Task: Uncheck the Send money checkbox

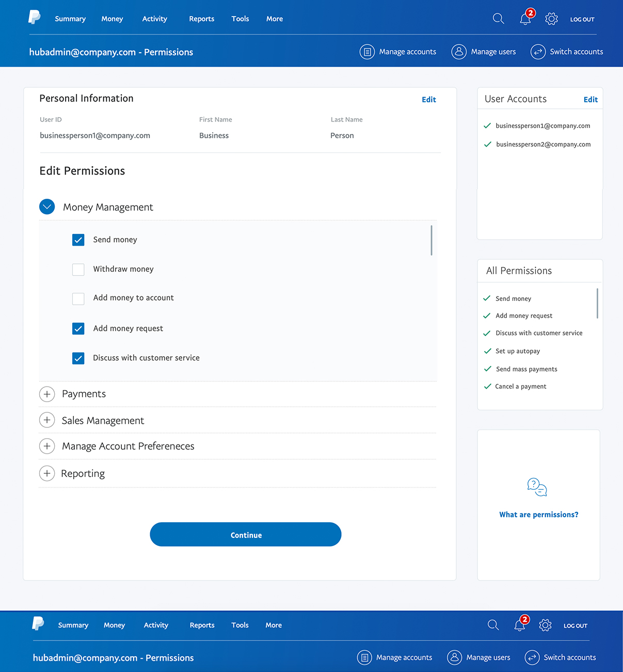Action: point(78,240)
